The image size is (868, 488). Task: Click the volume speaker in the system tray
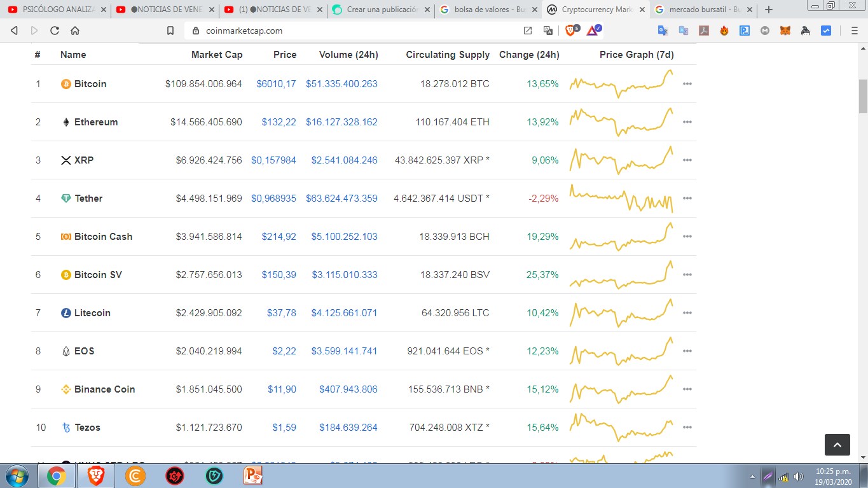[x=799, y=477]
